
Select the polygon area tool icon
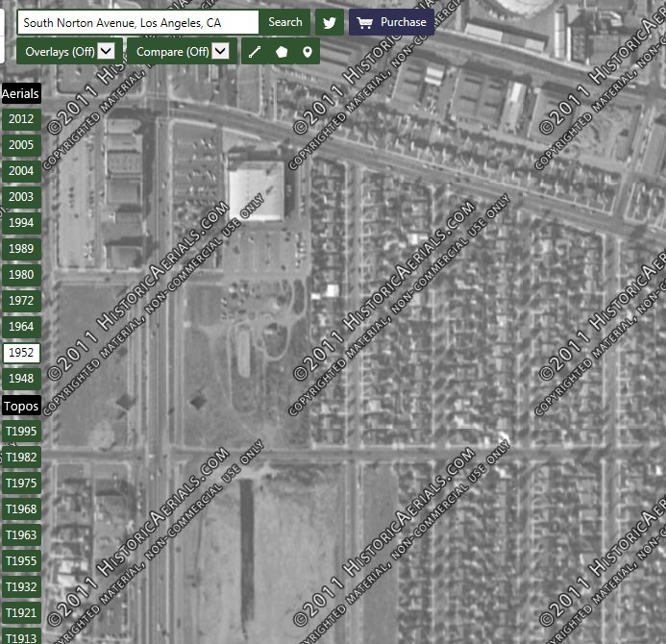(282, 52)
